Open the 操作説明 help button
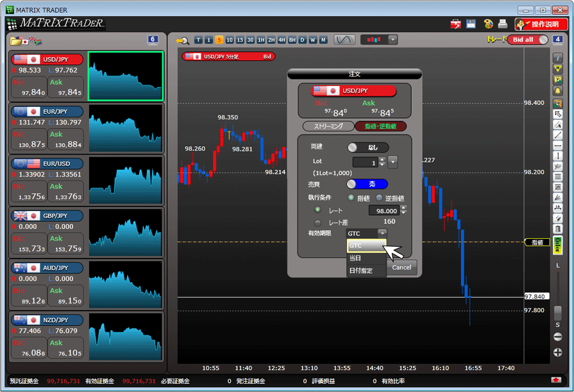 coord(541,24)
